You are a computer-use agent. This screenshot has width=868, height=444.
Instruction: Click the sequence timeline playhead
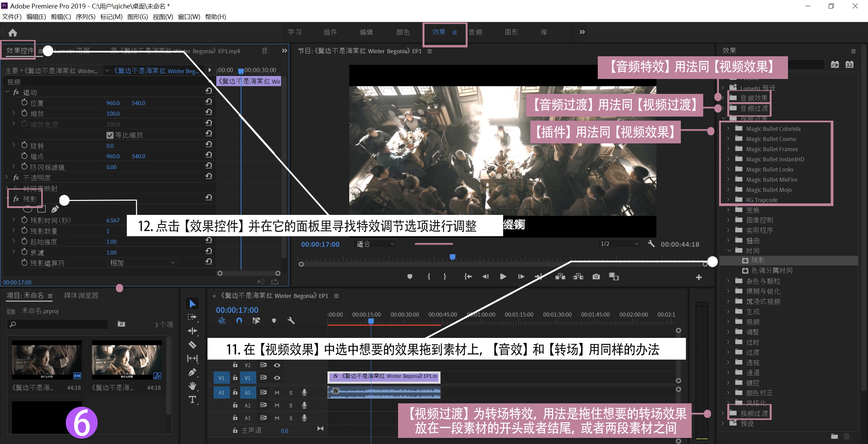[371, 321]
